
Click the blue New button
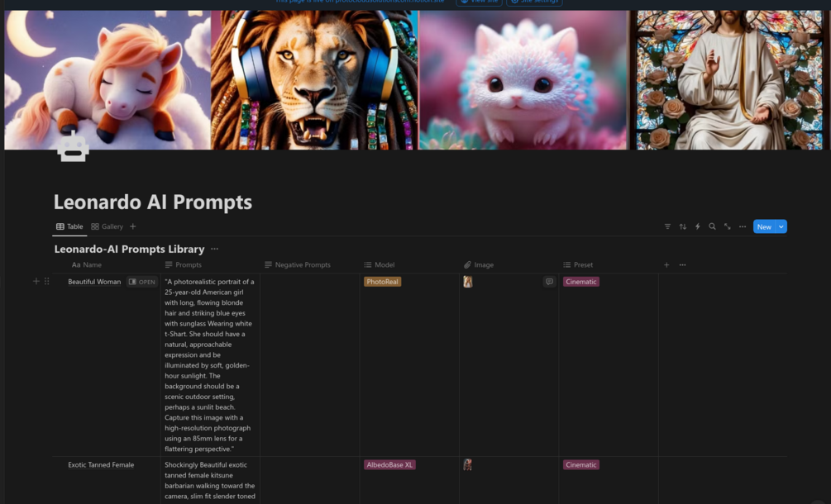(764, 226)
